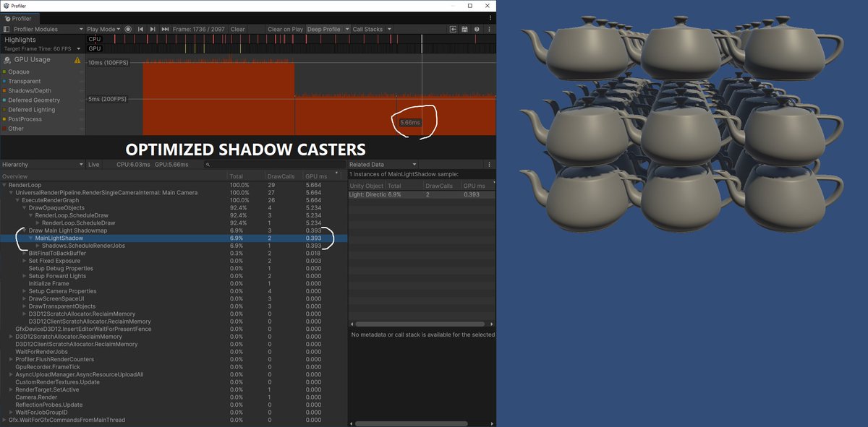Open the Call Stacks dropdown
The image size is (868, 427).
(x=372, y=29)
